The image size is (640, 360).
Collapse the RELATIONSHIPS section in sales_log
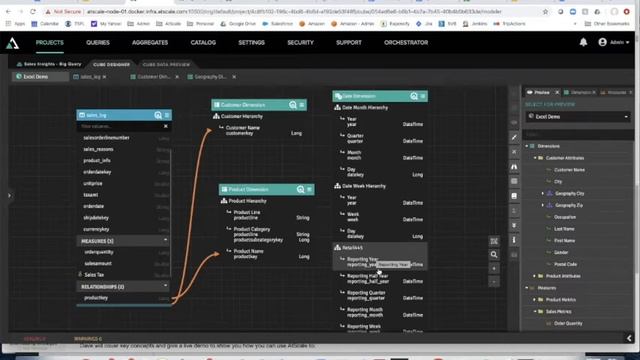[x=165, y=286]
